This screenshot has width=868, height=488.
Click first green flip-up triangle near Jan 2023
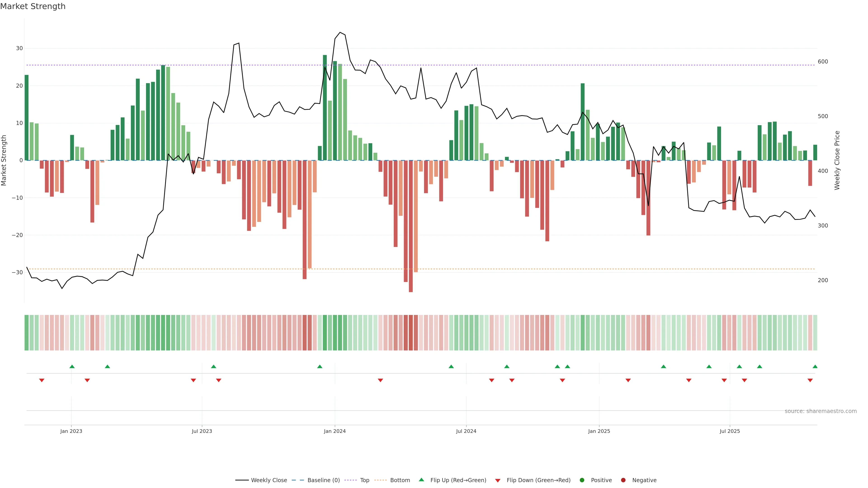coord(72,366)
